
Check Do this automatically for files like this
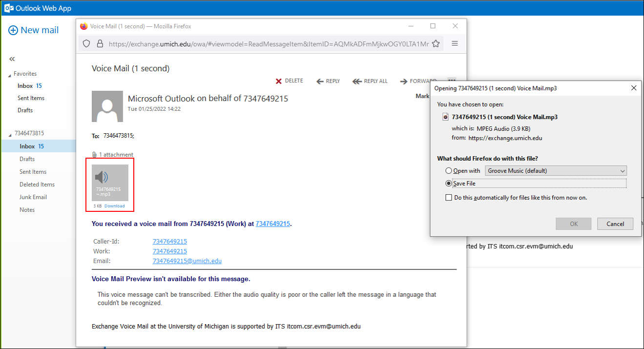coord(448,198)
